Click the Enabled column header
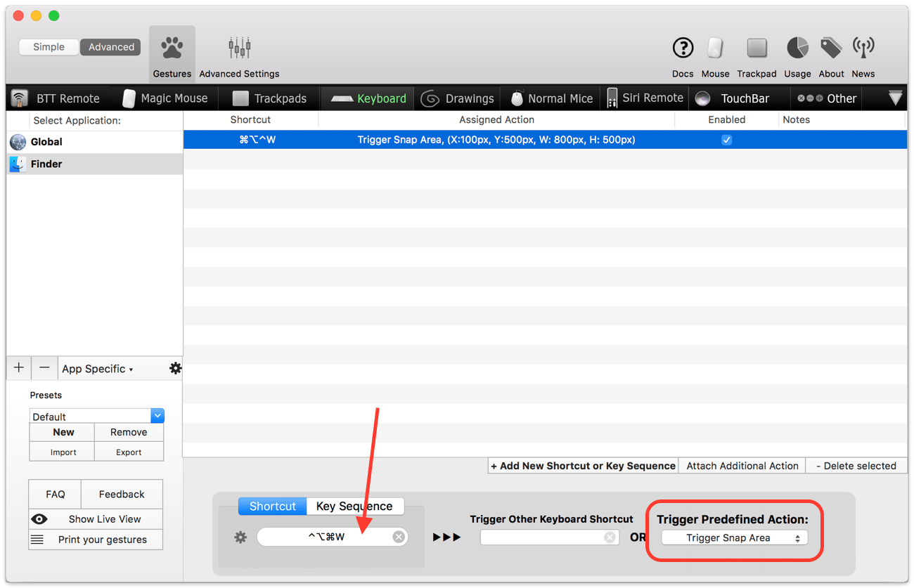The image size is (914, 588). [x=727, y=120]
